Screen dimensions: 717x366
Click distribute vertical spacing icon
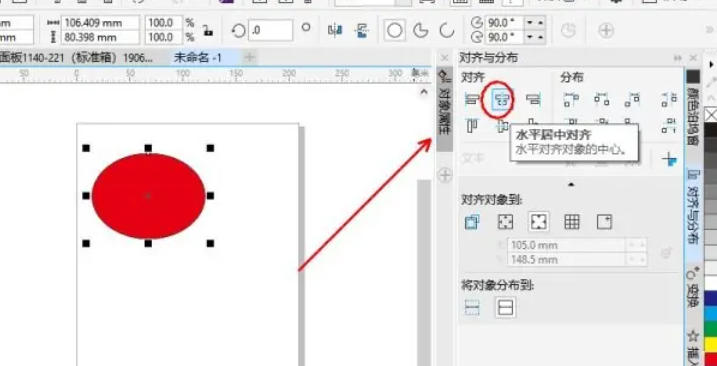point(669,125)
